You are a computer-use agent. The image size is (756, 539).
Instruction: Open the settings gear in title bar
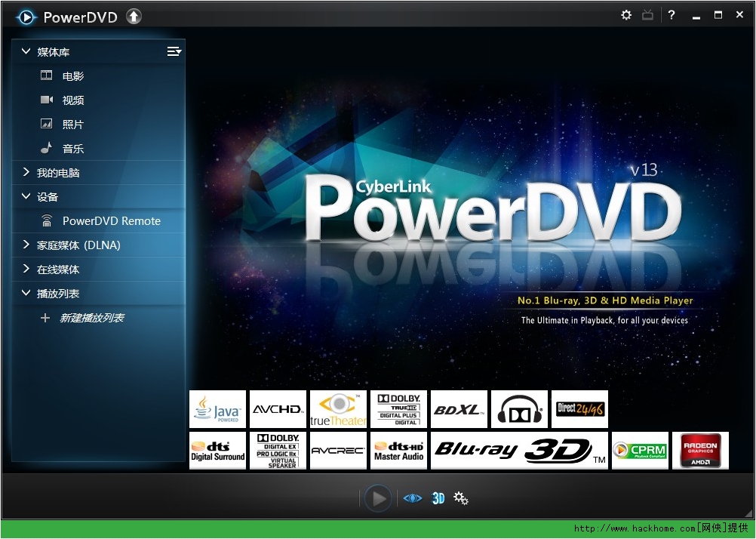[625, 15]
